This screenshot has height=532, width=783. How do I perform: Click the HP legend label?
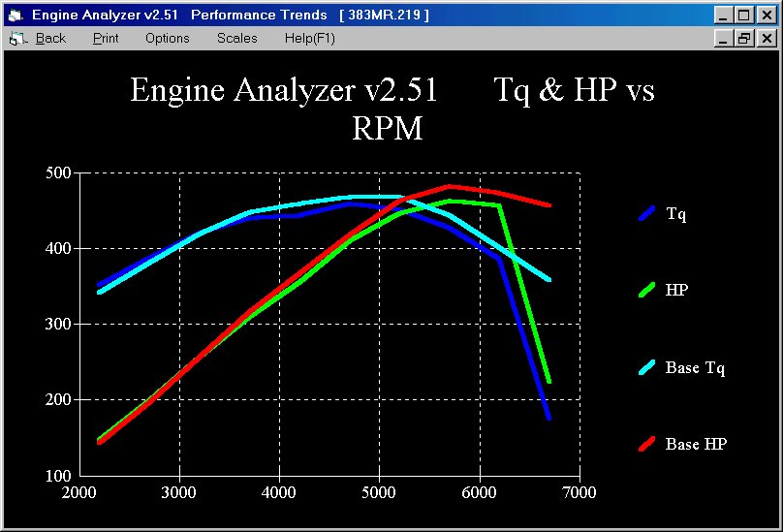pos(676,290)
